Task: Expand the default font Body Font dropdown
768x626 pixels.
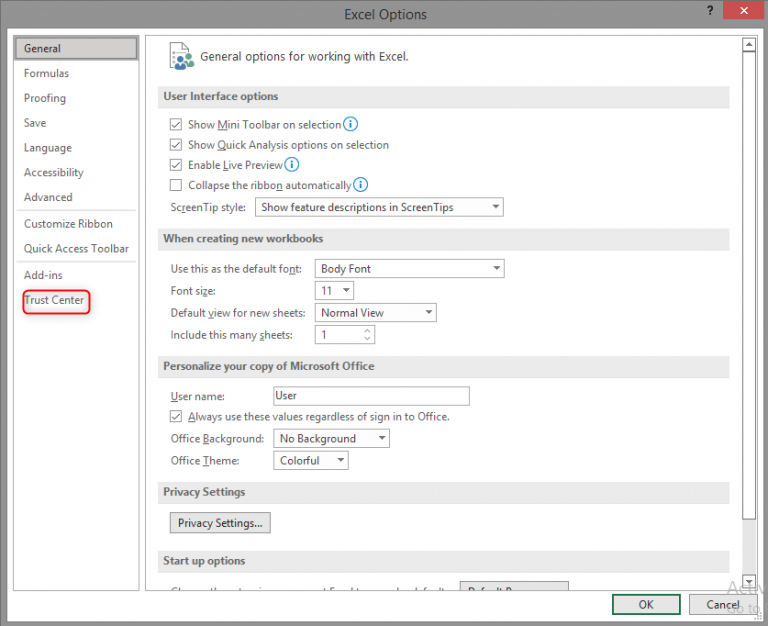Action: (x=410, y=269)
